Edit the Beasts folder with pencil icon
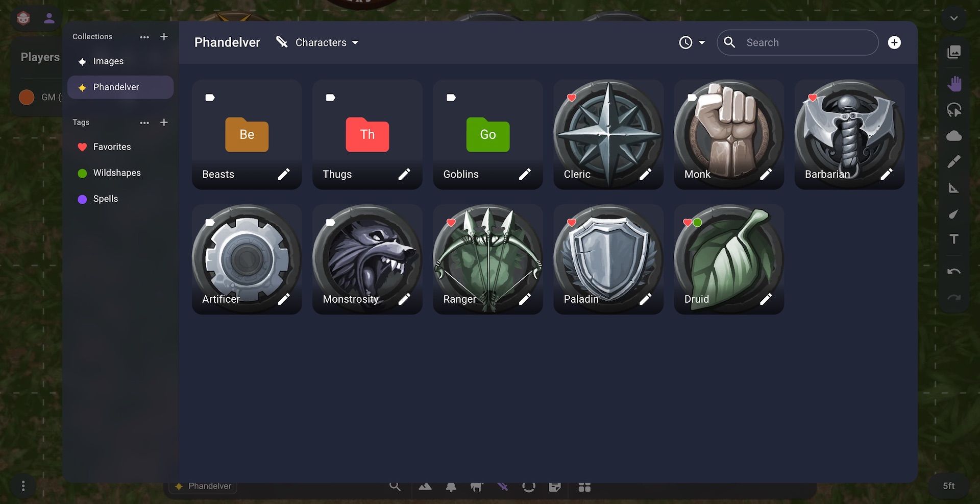Viewport: 980px width, 504px height. (284, 175)
